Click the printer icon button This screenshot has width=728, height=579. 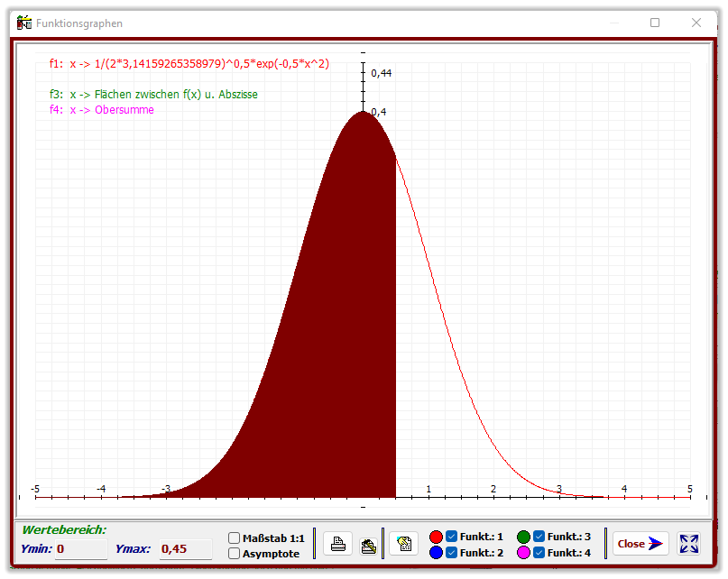click(x=336, y=544)
